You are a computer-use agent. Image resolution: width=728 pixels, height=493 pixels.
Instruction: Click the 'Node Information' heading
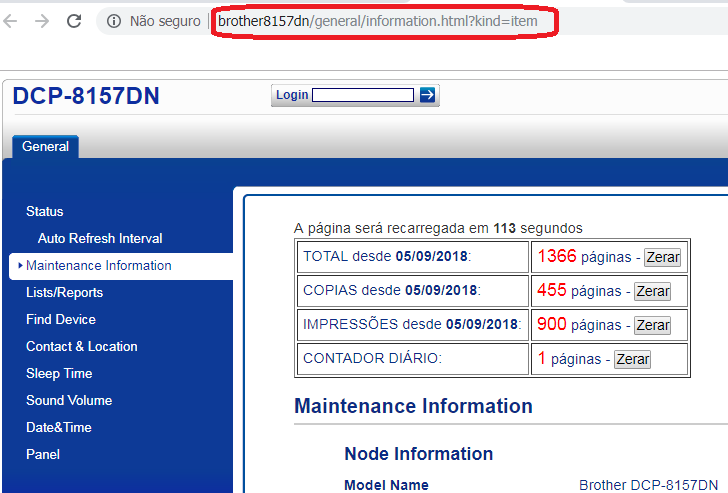pos(418,454)
